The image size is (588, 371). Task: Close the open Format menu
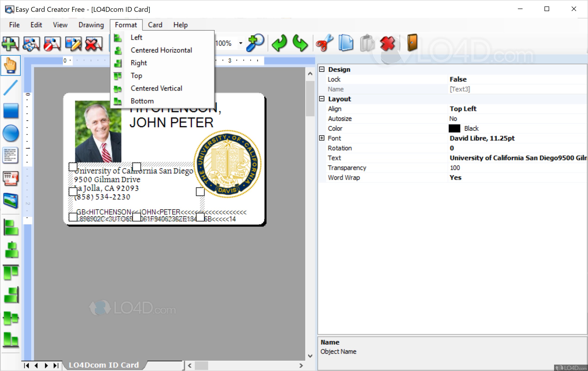(126, 25)
